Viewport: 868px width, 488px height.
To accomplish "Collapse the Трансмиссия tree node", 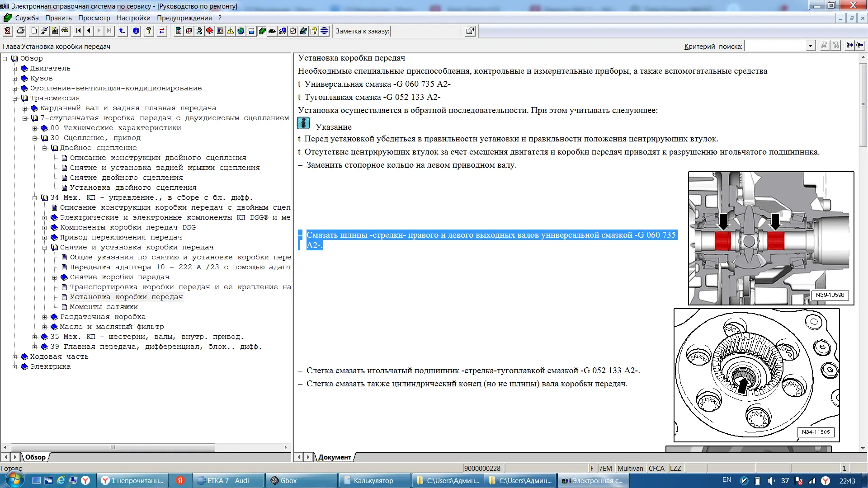I will click(x=15, y=99).
